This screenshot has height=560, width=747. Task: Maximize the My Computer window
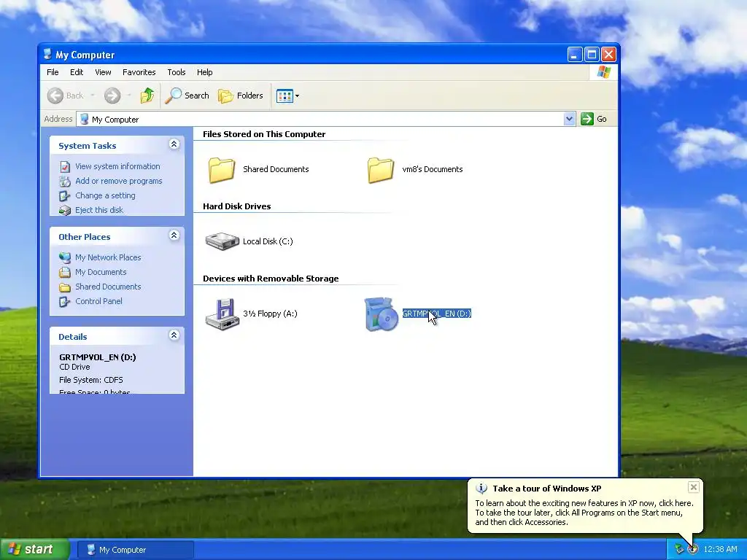(592, 55)
